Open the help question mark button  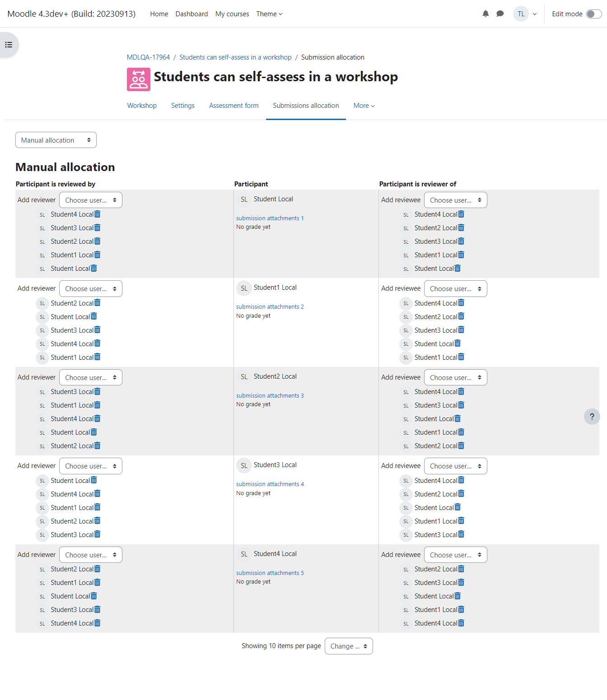click(x=592, y=417)
